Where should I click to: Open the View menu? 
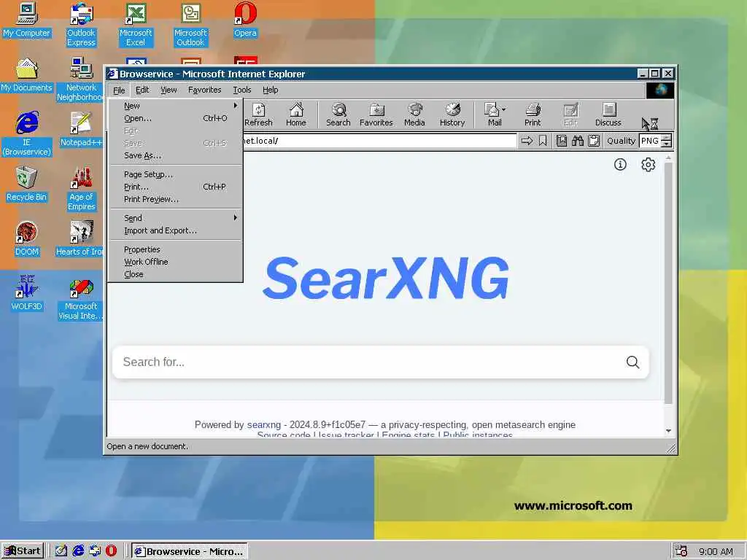(169, 90)
